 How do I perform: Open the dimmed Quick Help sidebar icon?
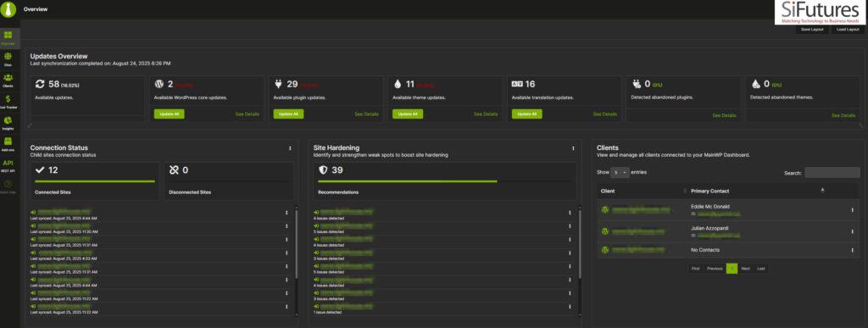click(x=8, y=184)
